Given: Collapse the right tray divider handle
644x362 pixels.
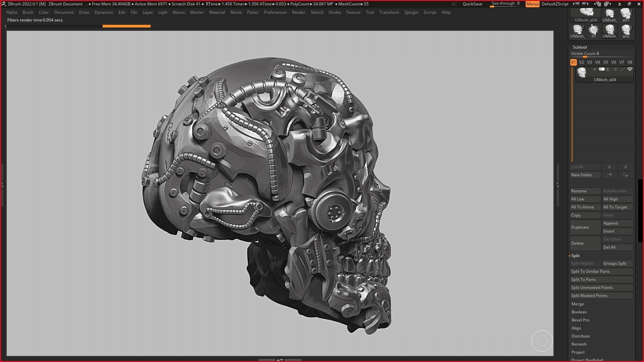Looking at the screenshot, I should pyautogui.click(x=558, y=185).
